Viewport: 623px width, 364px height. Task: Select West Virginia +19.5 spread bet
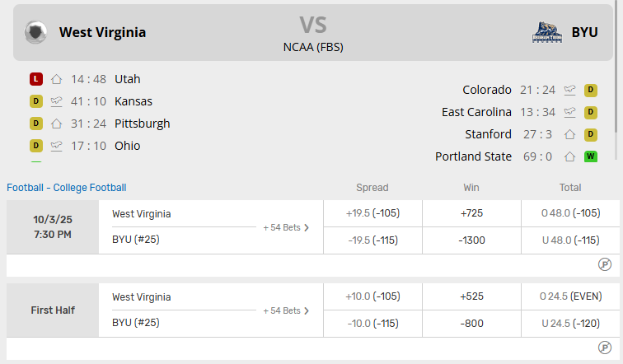point(372,213)
